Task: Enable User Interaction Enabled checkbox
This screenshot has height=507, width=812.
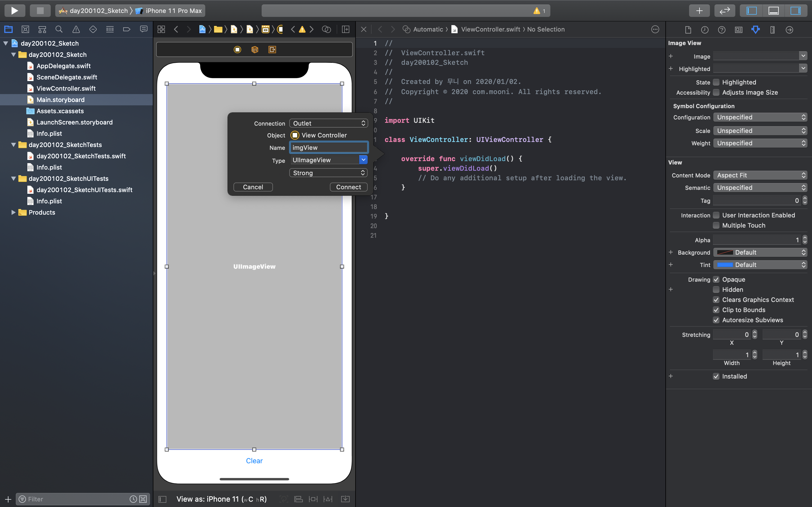Action: (716, 215)
